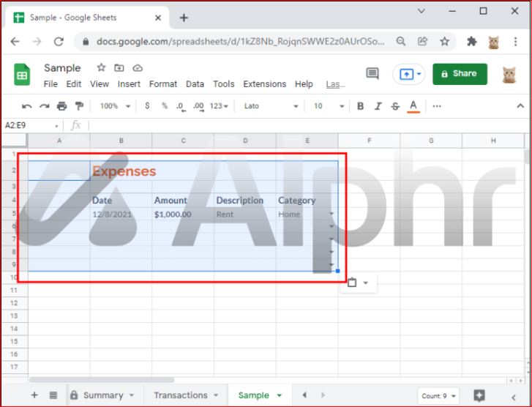Click the last edit link

pos(335,84)
